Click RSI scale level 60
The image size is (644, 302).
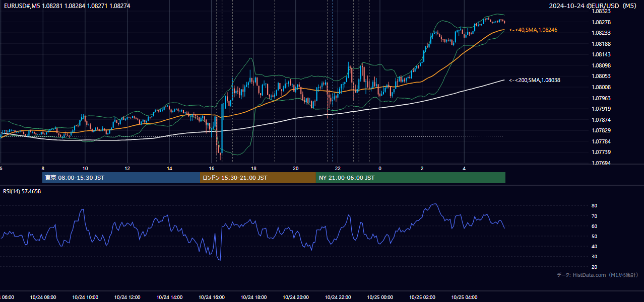pyautogui.click(x=595, y=226)
